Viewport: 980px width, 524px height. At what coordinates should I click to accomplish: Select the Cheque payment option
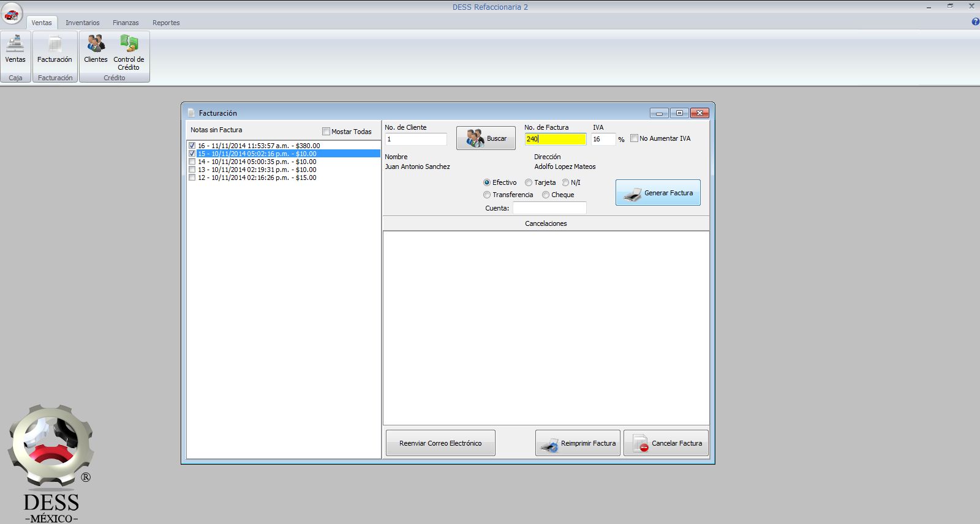(546, 195)
